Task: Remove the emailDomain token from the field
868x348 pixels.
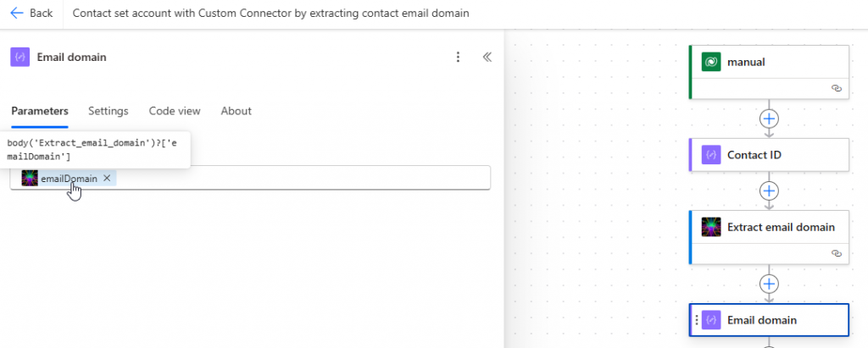Action: point(107,178)
